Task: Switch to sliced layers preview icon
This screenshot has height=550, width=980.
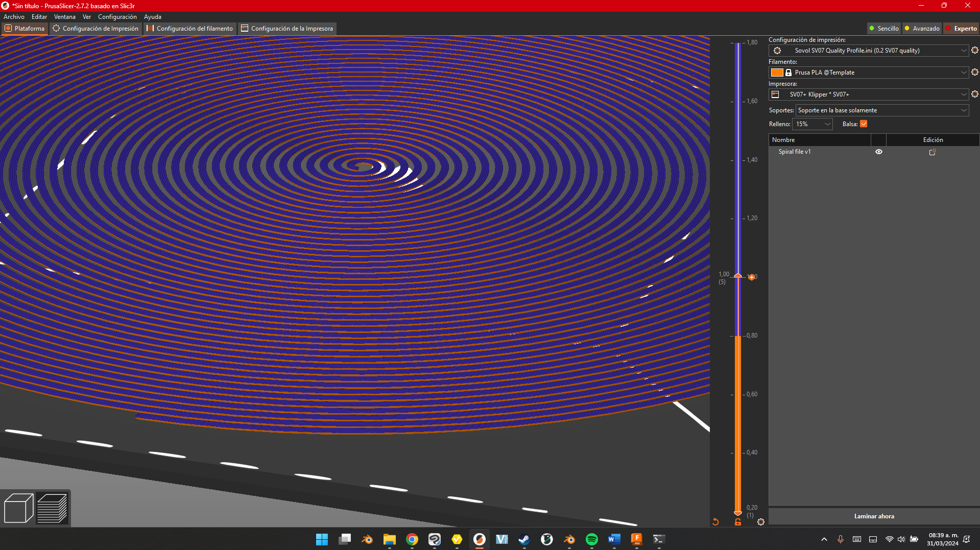Action: (x=52, y=508)
